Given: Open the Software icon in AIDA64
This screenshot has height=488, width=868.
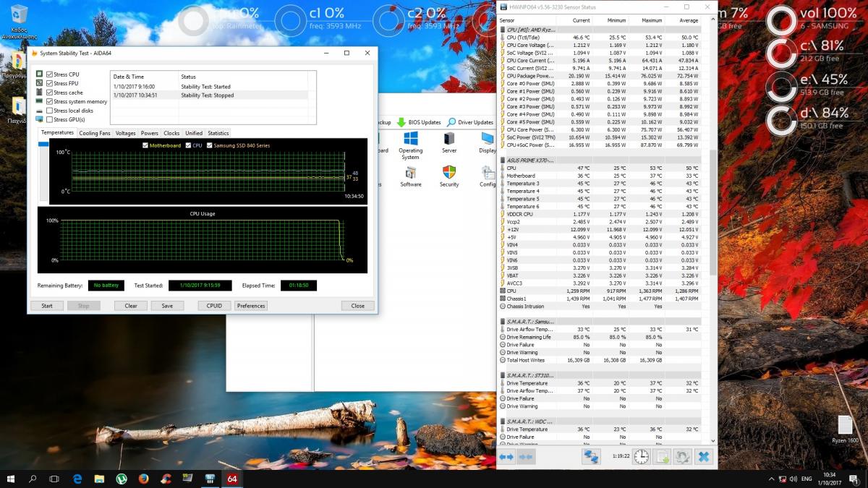Looking at the screenshot, I should (x=410, y=176).
